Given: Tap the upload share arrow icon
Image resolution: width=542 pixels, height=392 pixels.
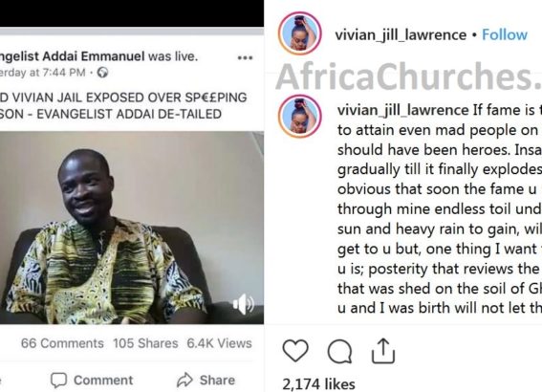Looking at the screenshot, I should coord(383,351).
